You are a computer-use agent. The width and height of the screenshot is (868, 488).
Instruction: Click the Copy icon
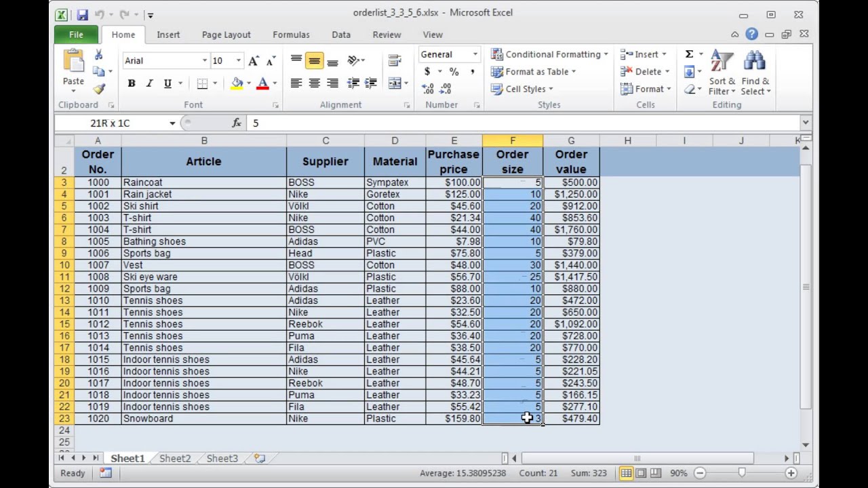[x=99, y=71]
